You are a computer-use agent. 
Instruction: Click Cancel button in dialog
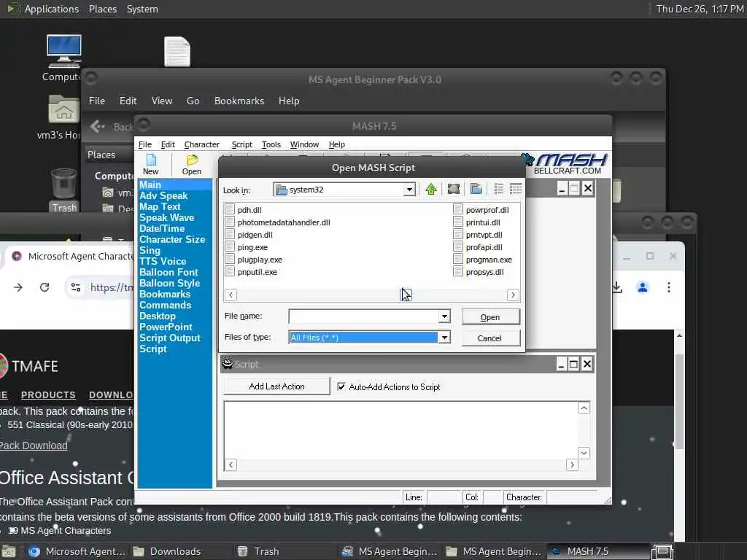490,338
